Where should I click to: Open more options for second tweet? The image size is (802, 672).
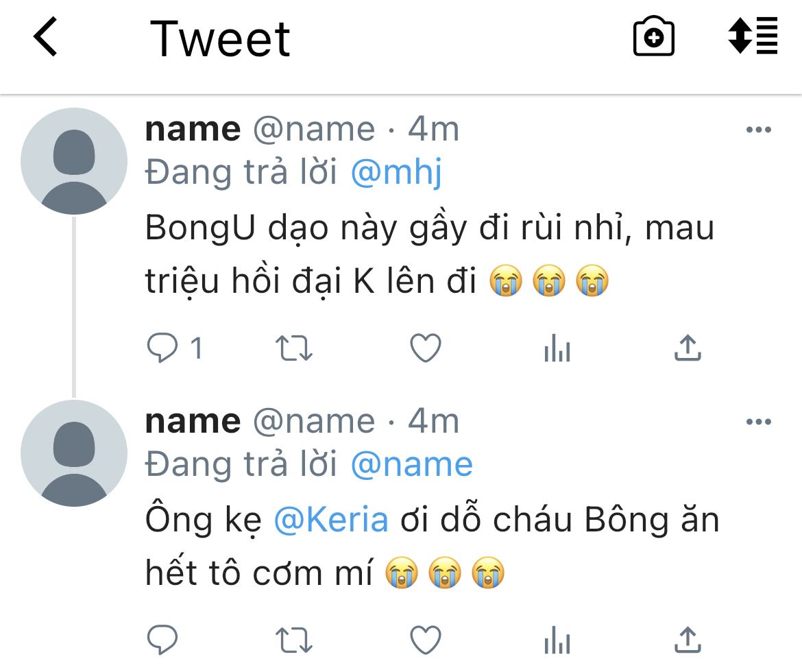758,422
